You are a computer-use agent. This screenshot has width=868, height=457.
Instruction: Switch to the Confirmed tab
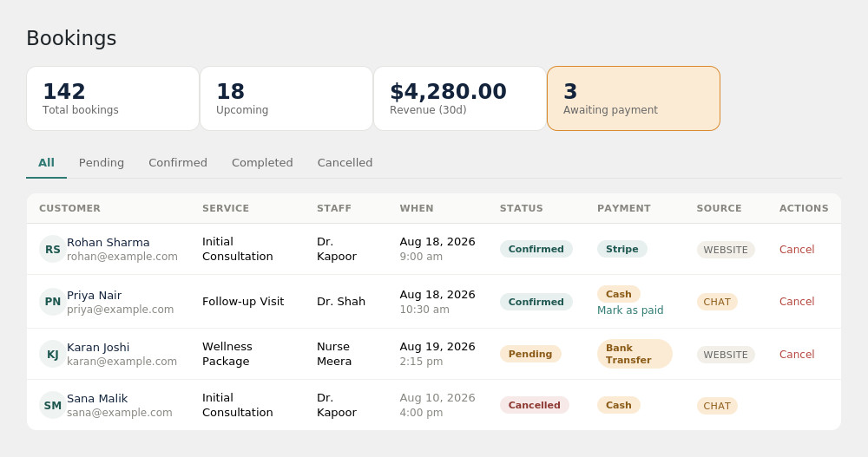pos(178,163)
